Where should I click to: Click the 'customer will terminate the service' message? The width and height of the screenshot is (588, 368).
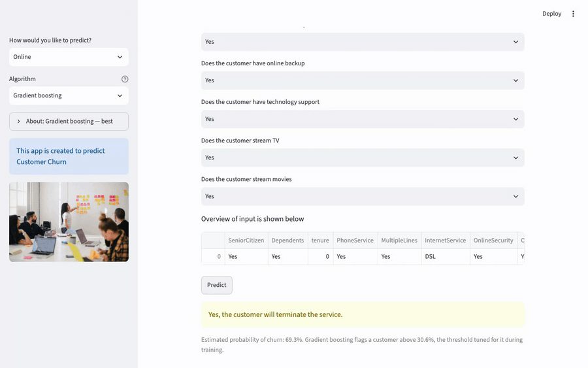click(x=363, y=314)
